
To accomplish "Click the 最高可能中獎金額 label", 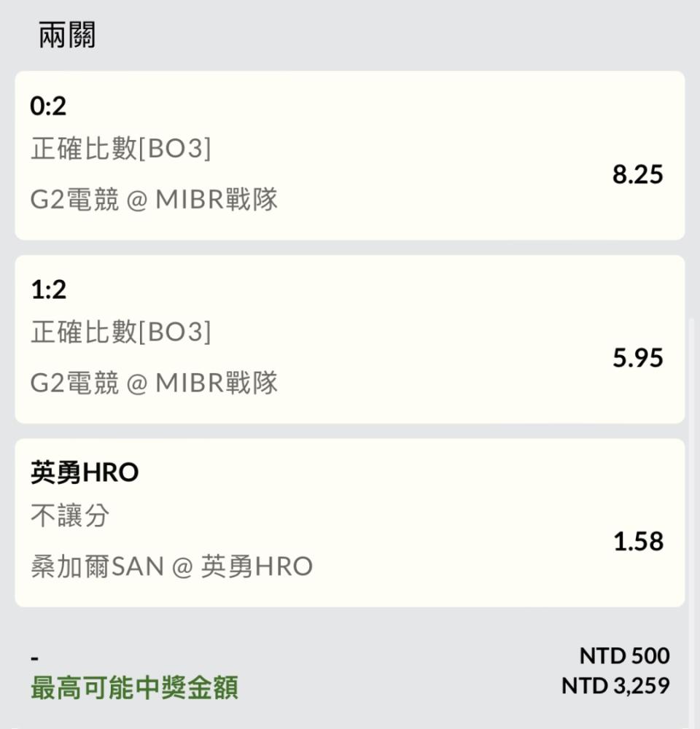I will [x=134, y=688].
